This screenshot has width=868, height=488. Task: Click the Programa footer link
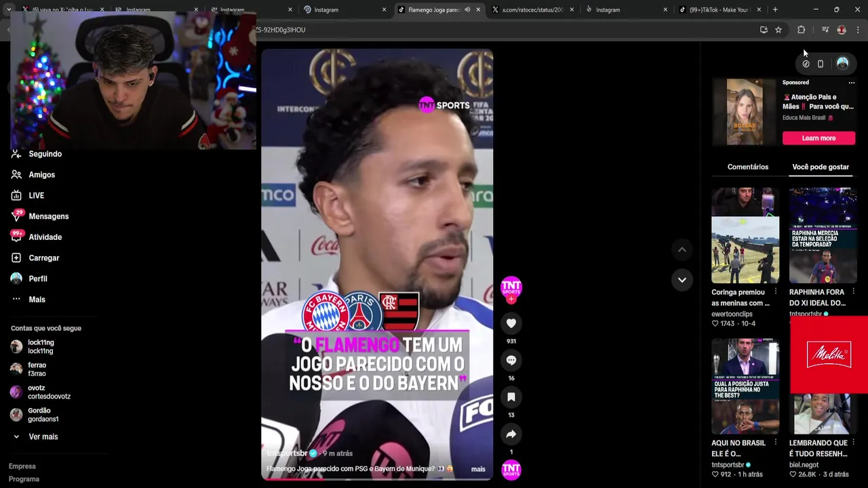click(x=24, y=479)
